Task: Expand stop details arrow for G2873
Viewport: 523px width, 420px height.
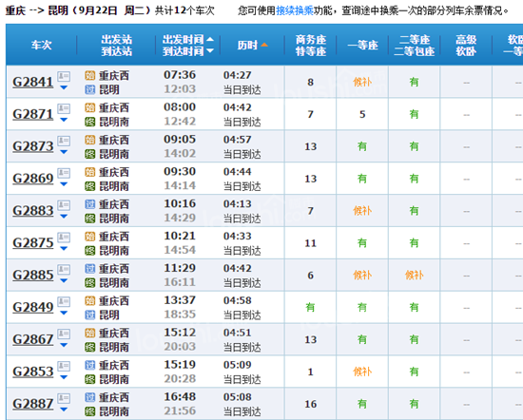Action: (64, 152)
